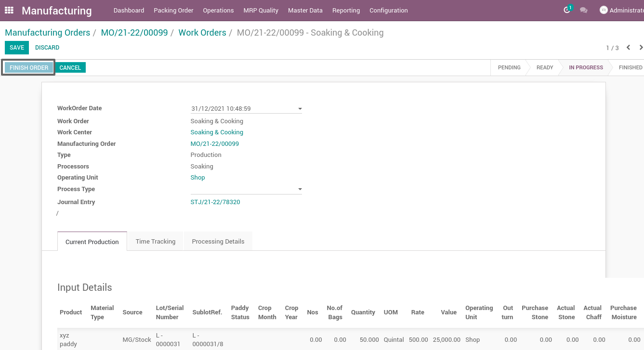This screenshot has height=350, width=644.
Task: Open messages via the conversations icon
Action: pyautogui.click(x=583, y=10)
